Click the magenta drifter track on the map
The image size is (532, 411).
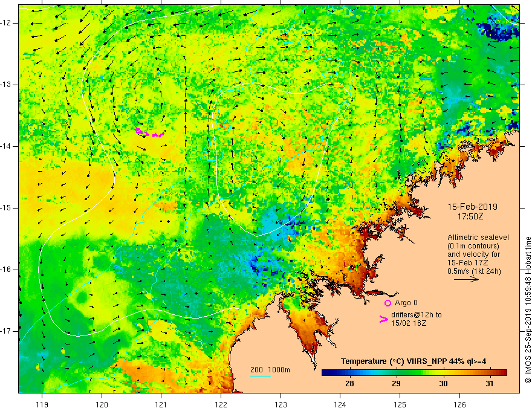tap(149, 132)
